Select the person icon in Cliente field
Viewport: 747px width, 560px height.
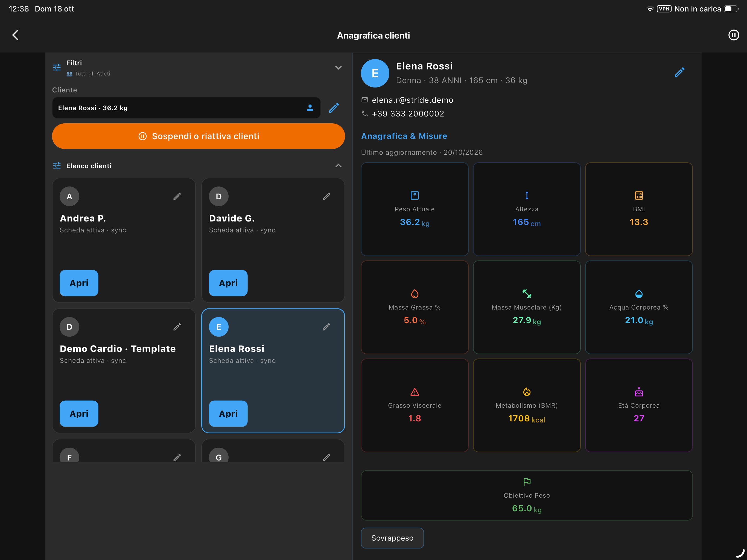click(310, 108)
